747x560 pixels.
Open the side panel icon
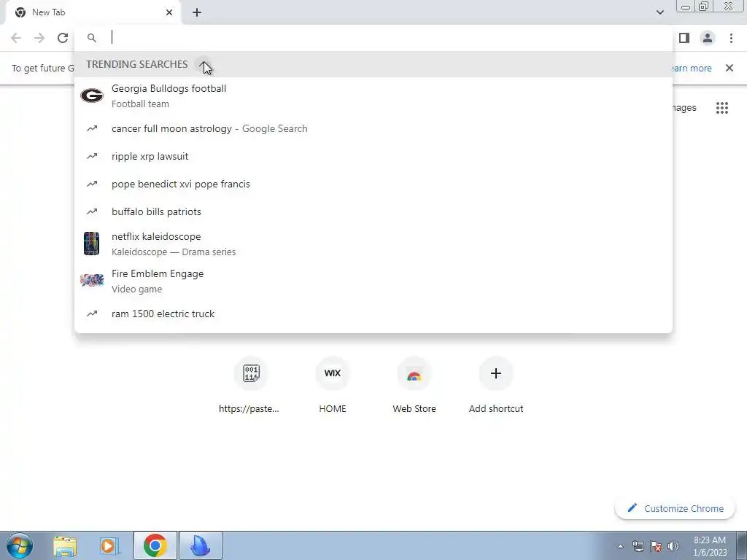pyautogui.click(x=684, y=38)
